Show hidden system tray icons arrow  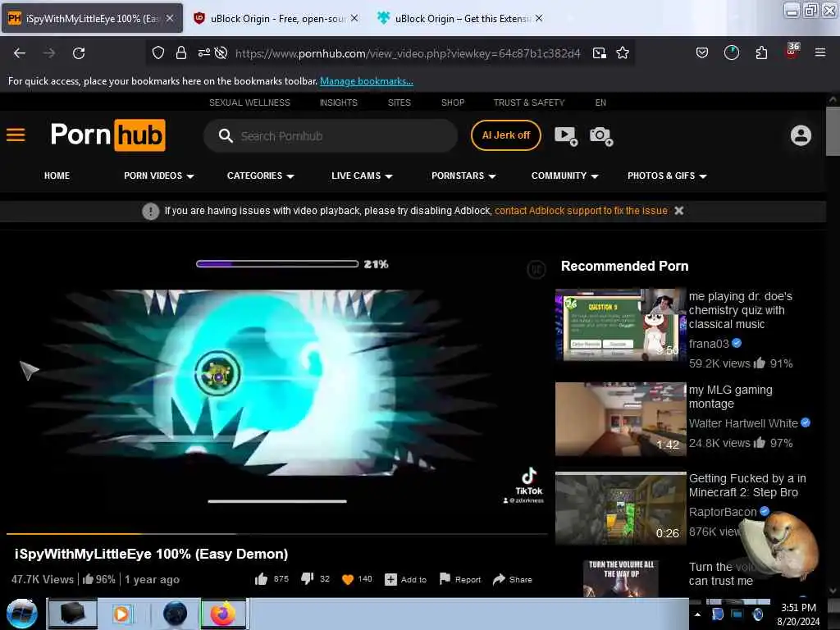pyautogui.click(x=697, y=614)
